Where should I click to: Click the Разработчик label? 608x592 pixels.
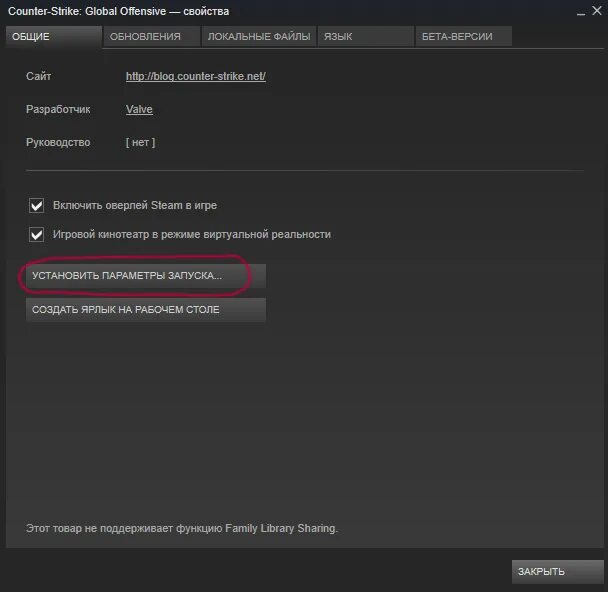58,109
